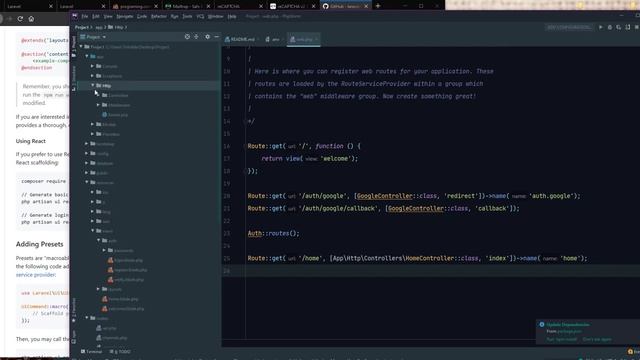Viewport: 640px width, 360px height.
Task: Open api.php in routes folder
Action: pyautogui.click(x=106, y=328)
